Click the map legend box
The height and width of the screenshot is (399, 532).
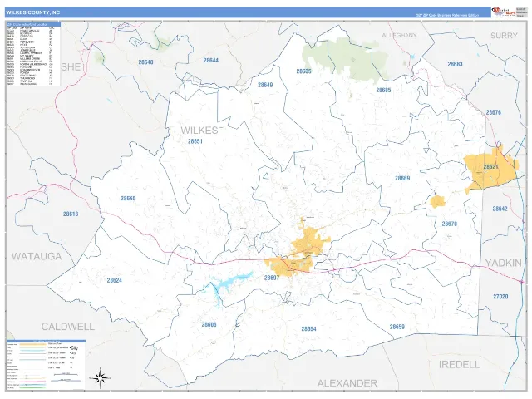coord(46,365)
